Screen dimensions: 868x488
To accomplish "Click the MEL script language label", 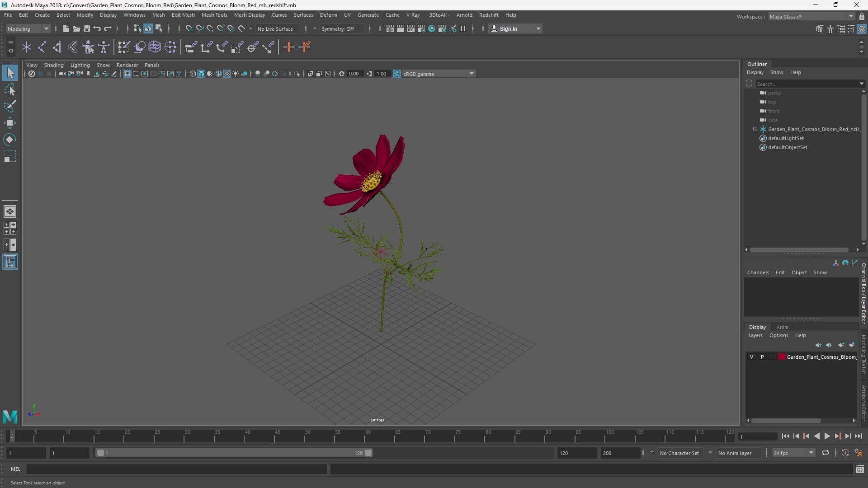I will 15,469.
